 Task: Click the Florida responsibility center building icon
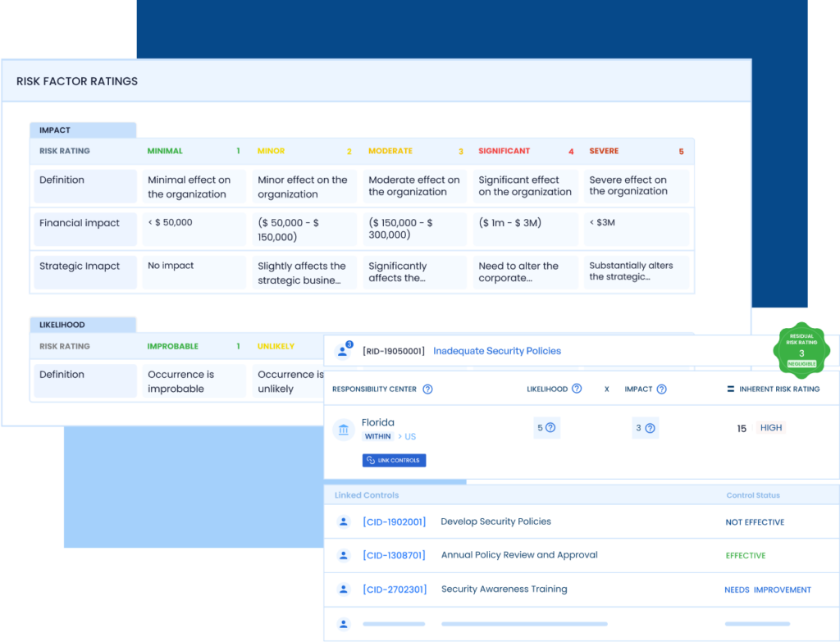344,430
